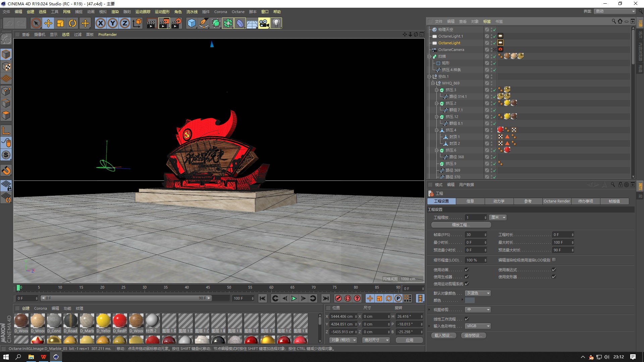
Task: Activate the Rotate tool
Action: [x=72, y=23]
